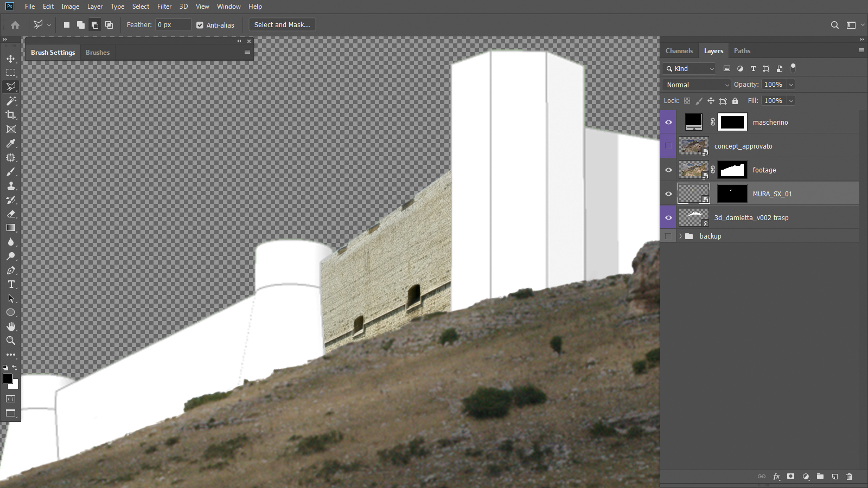This screenshot has width=868, height=488.
Task: Click the Select and Mask button
Action: pos(282,25)
